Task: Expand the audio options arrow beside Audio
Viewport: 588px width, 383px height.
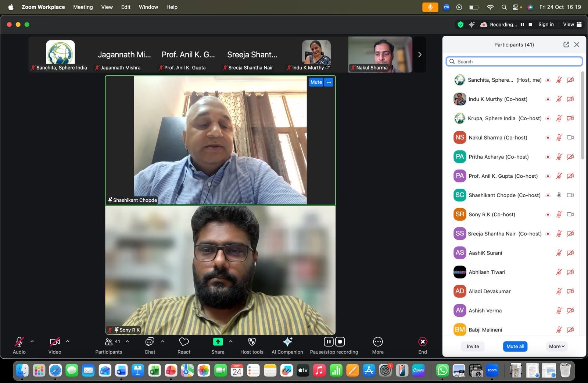Action: (32, 341)
